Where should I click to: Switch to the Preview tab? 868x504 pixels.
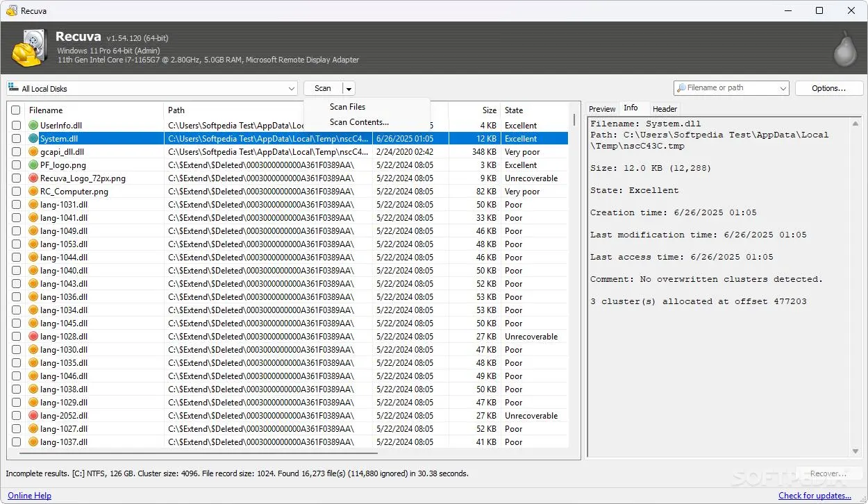pyautogui.click(x=602, y=109)
